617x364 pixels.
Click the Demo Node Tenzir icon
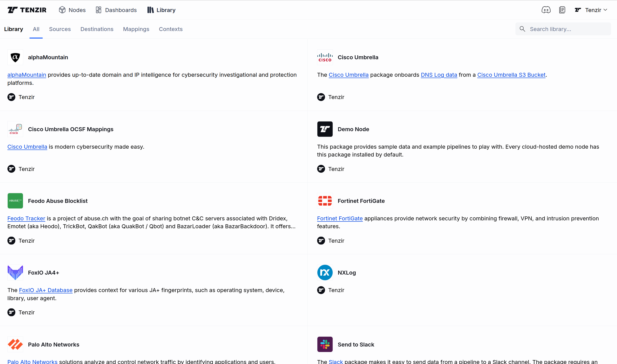(325, 129)
